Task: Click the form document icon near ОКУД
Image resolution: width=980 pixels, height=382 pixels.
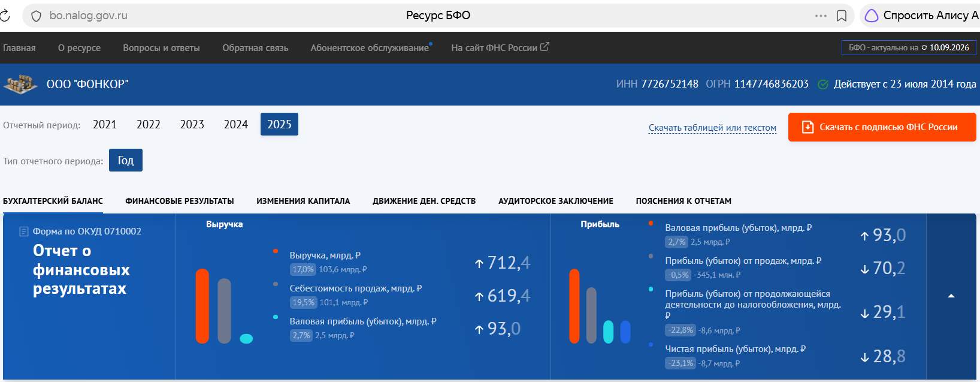Action: [24, 231]
